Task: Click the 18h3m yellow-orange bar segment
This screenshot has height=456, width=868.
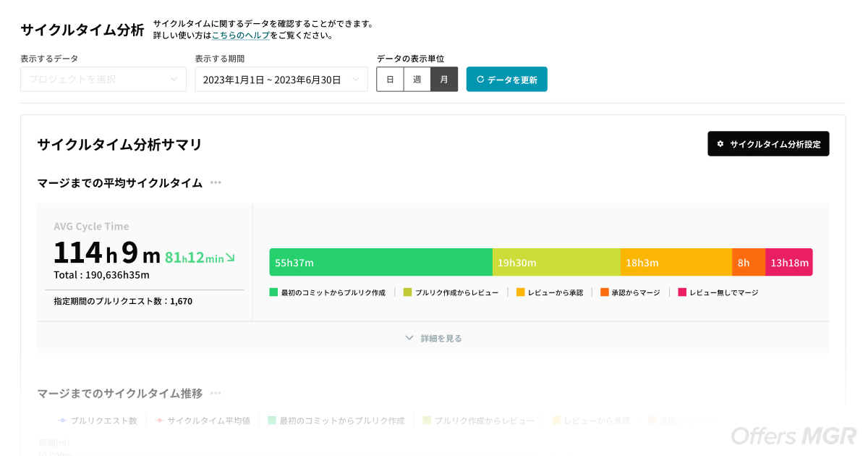Action: [676, 262]
